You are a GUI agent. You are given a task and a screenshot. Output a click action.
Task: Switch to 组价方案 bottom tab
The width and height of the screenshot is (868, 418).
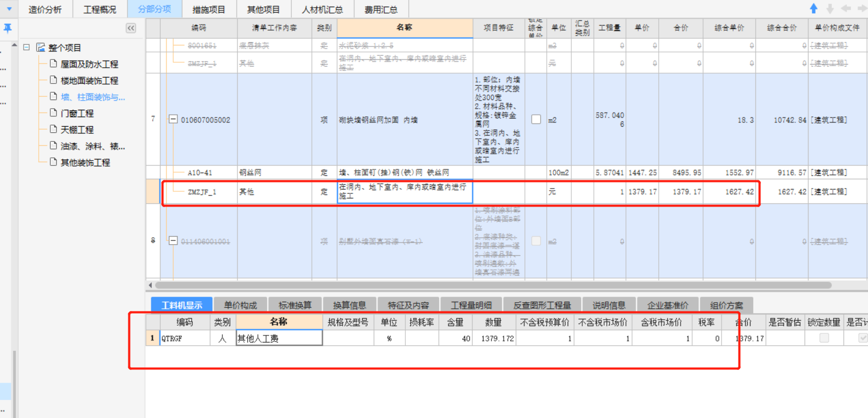727,305
